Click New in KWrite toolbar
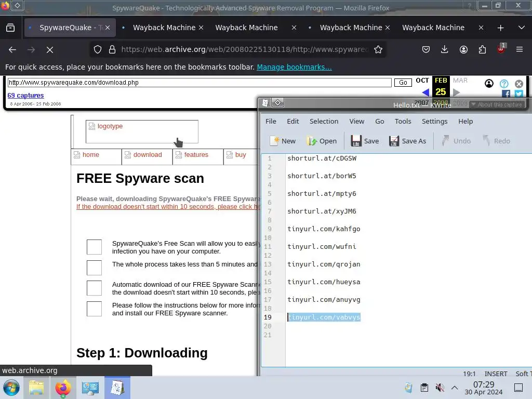532x399 pixels. 283,141
